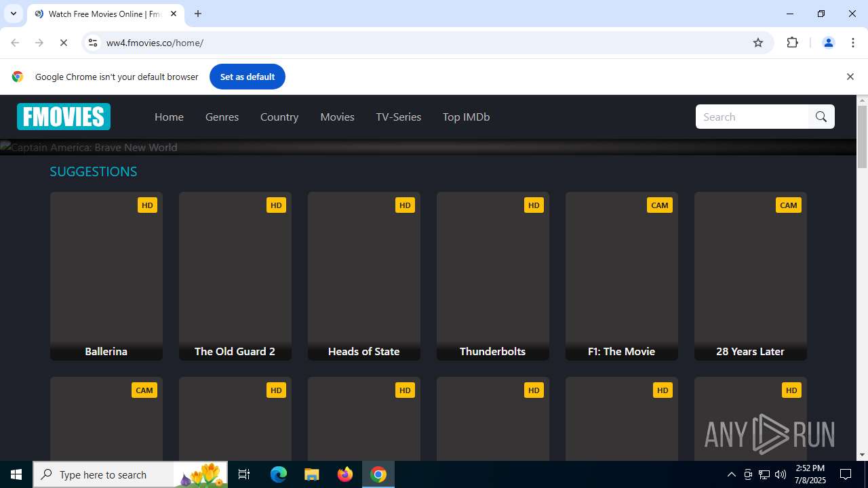
Task: Open volume control tray icon
Action: 781,474
